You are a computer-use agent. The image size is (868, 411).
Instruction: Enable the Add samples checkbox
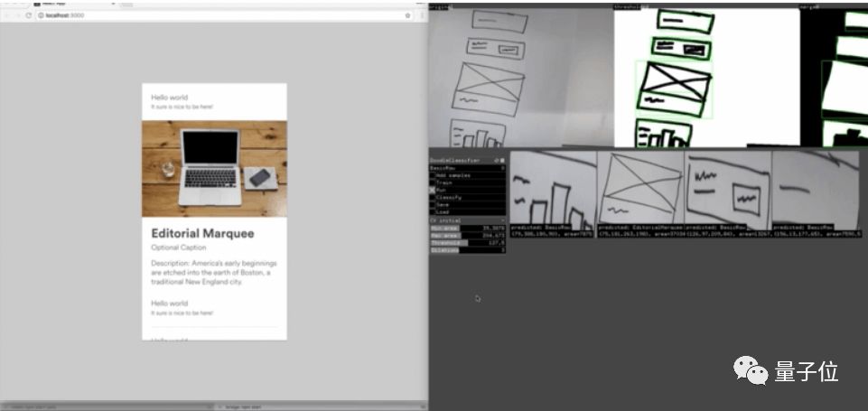433,175
